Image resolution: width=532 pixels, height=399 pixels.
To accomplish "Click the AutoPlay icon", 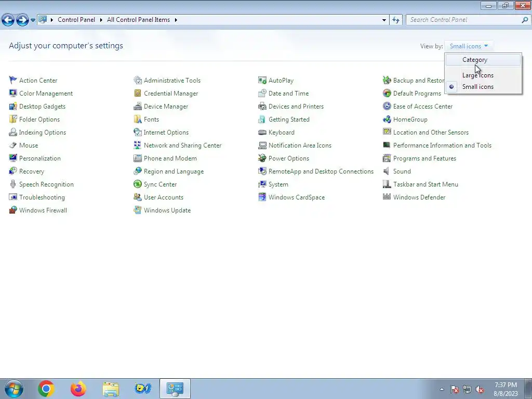I will (262, 80).
